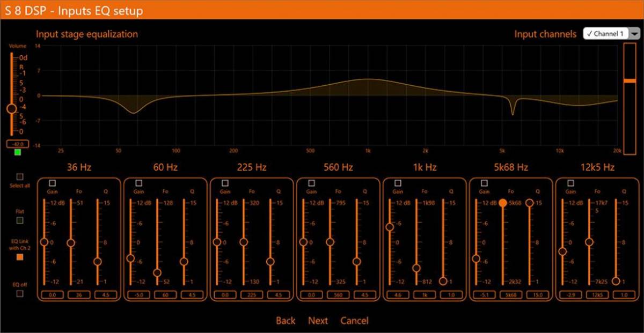Select the Gain value field in the 1k Hz band

398,294
